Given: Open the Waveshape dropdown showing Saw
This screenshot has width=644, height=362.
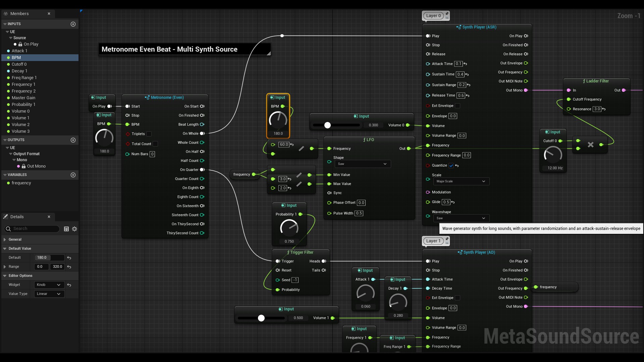Looking at the screenshot, I should click(x=461, y=218).
